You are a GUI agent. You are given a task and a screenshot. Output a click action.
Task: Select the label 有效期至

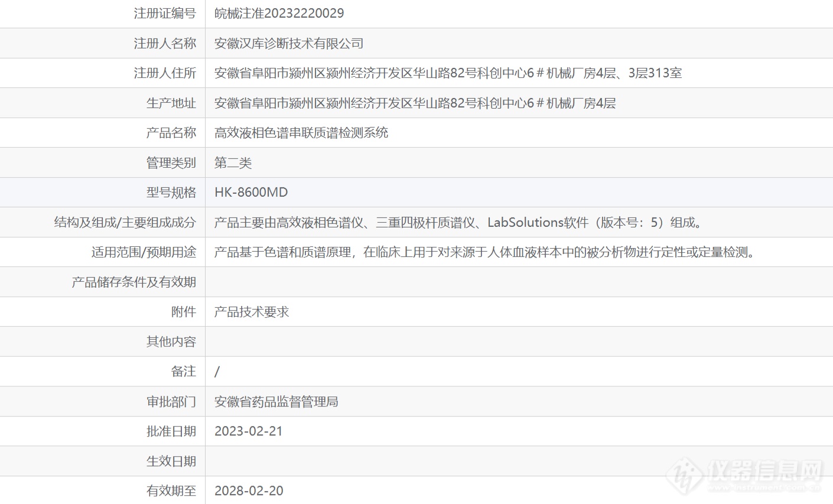[171, 490]
